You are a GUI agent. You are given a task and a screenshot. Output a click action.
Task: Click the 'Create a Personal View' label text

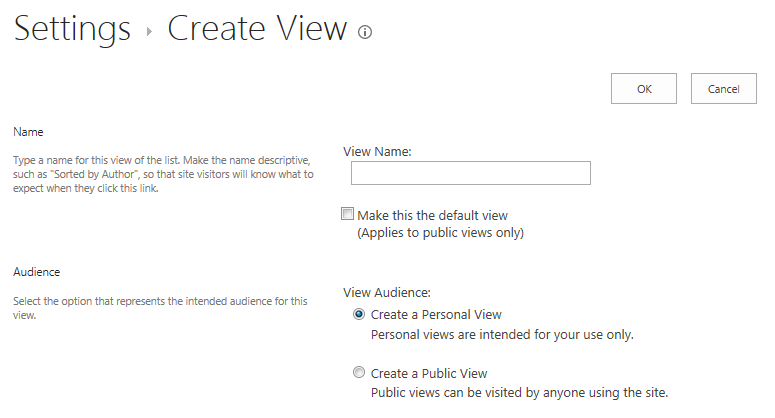pyautogui.click(x=436, y=315)
